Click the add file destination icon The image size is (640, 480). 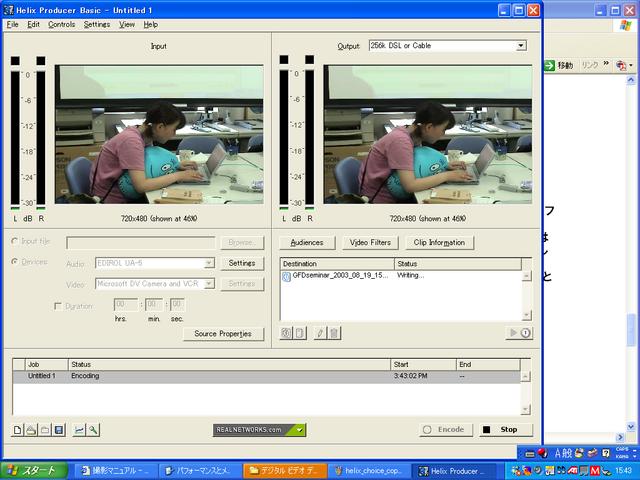286,333
